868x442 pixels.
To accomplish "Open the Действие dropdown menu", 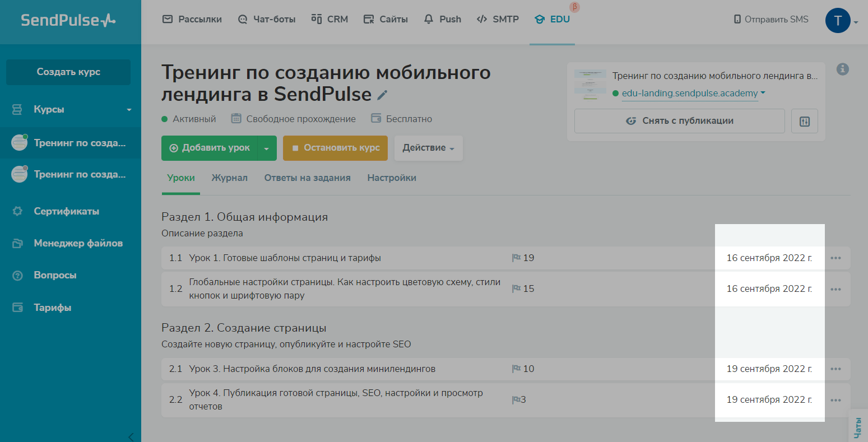I will pyautogui.click(x=428, y=148).
